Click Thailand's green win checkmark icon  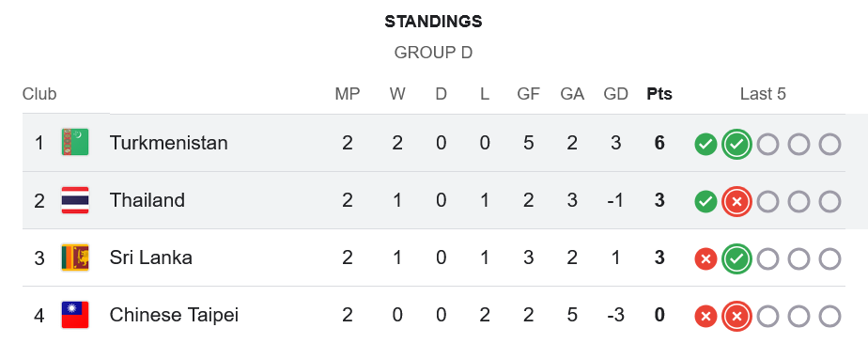(705, 202)
